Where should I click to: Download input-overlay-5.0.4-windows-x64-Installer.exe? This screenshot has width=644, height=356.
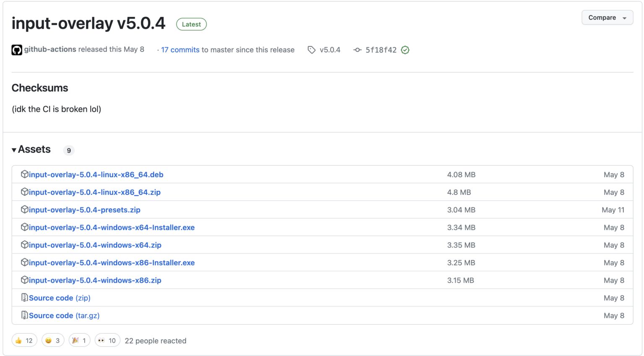(112, 227)
